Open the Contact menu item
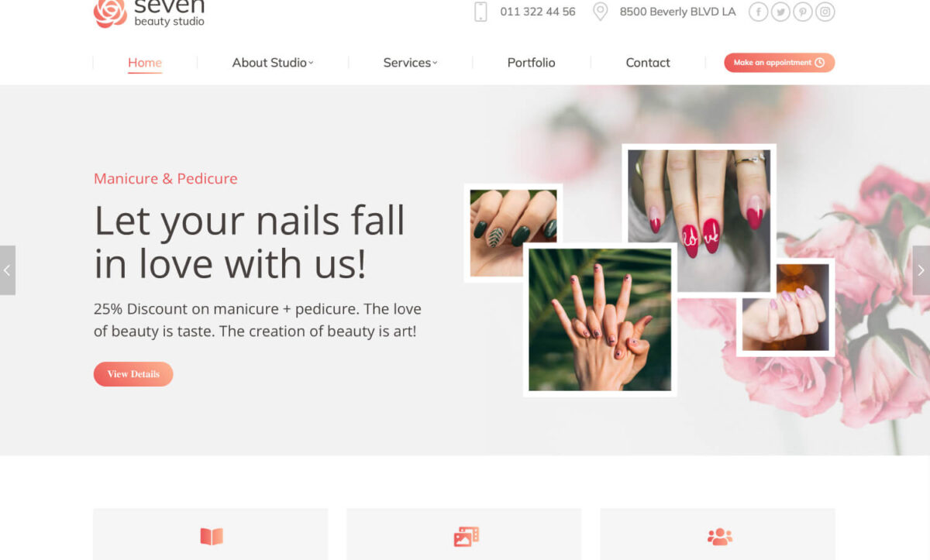Viewport: 930px width, 560px height. [648, 63]
